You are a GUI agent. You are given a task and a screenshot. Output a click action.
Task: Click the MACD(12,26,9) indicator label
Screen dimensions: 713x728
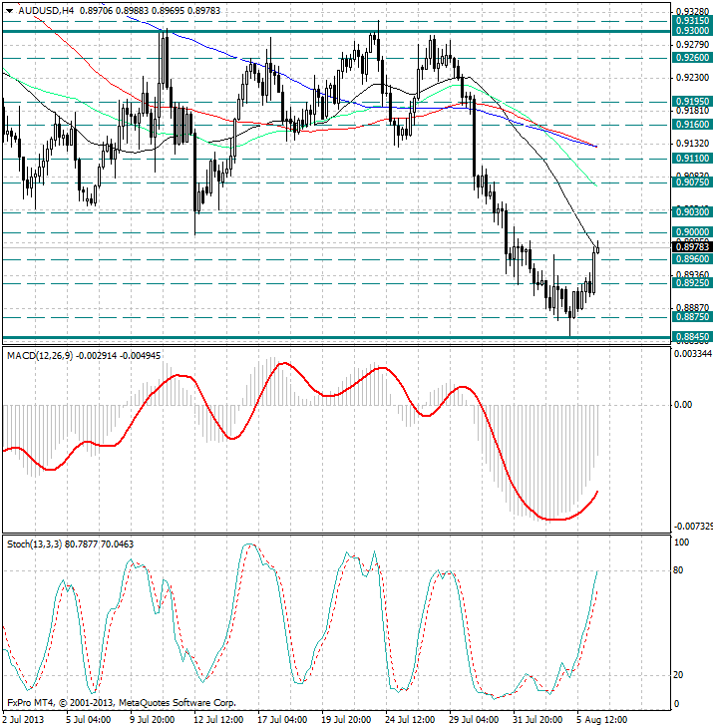pyautogui.click(x=40, y=356)
